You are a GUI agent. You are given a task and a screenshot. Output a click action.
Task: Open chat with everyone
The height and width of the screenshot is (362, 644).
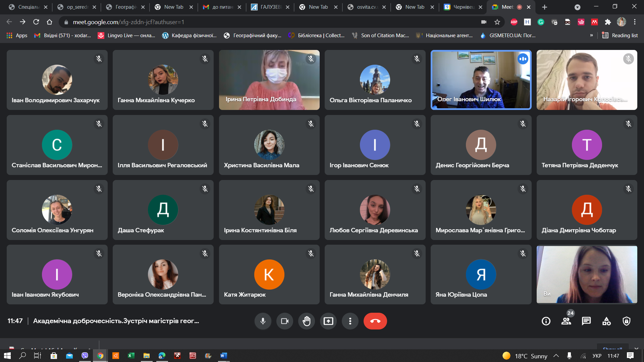pyautogui.click(x=586, y=321)
